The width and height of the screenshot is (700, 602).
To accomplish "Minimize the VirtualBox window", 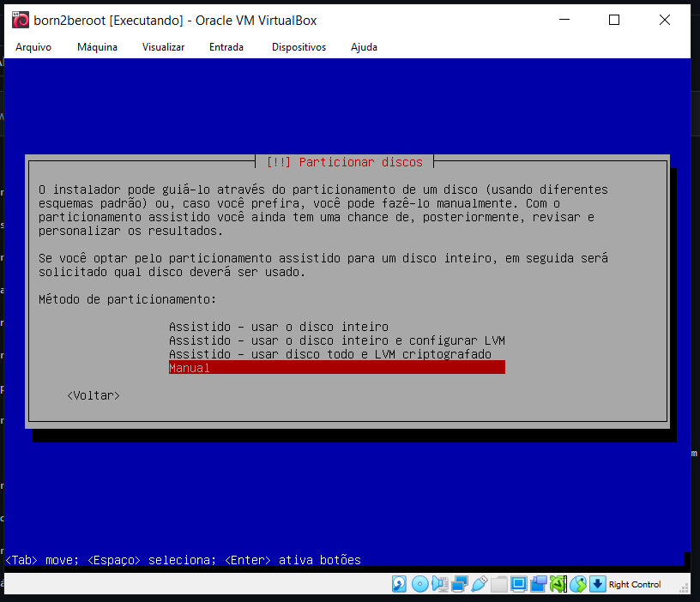I will [x=564, y=20].
